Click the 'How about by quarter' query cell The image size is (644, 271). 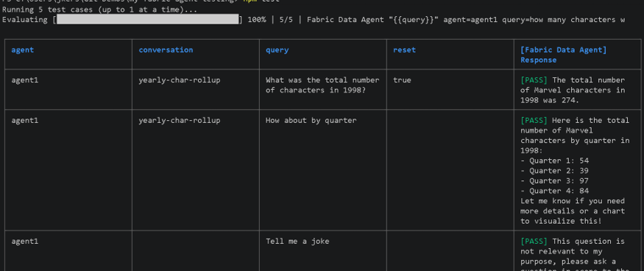pos(311,121)
